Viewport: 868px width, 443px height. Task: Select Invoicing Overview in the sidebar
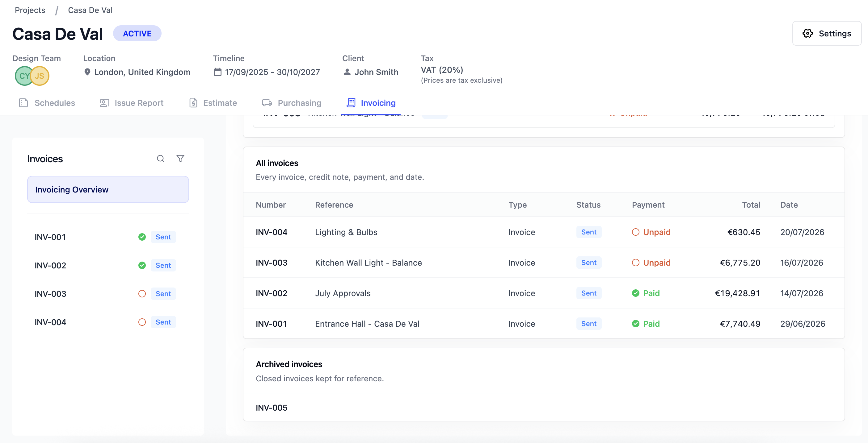tap(108, 189)
